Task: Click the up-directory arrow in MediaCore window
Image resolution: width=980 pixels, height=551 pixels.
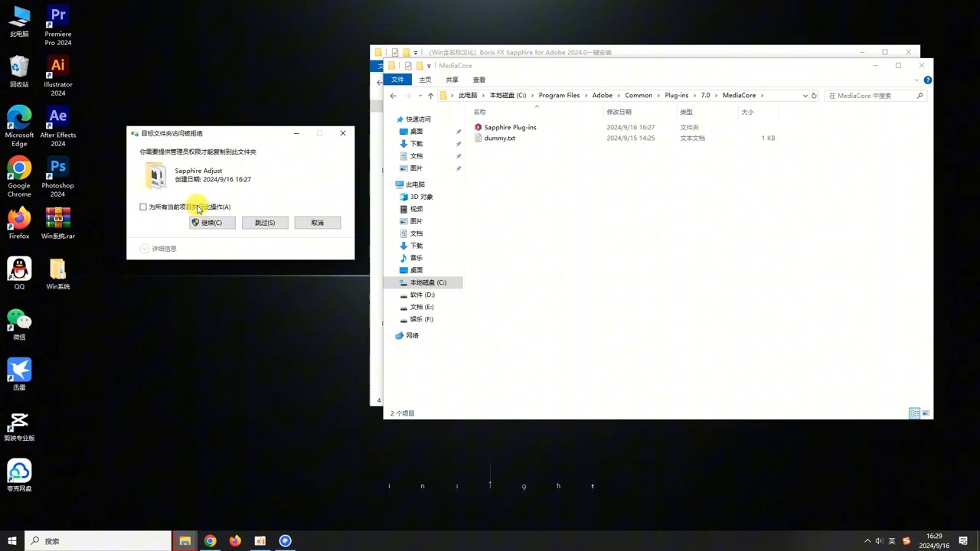Action: (430, 96)
